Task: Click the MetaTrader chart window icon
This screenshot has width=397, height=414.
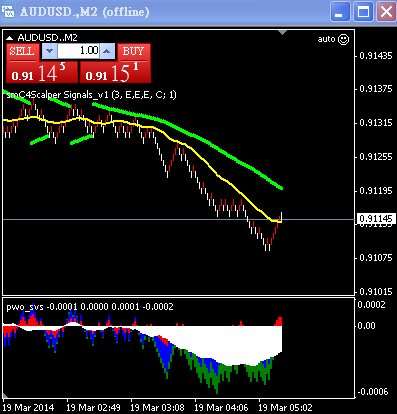Action: [8, 12]
